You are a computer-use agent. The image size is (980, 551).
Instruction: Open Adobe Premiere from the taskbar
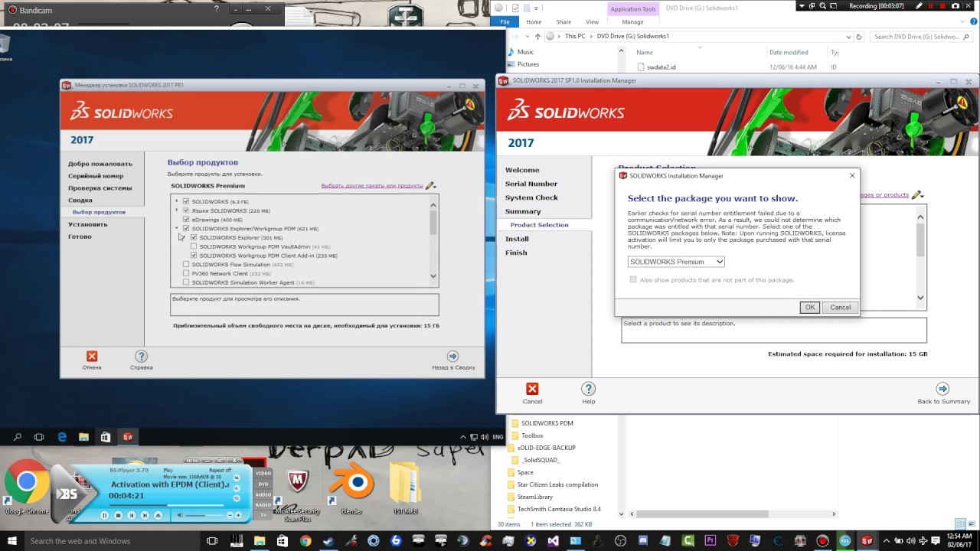coord(710,541)
